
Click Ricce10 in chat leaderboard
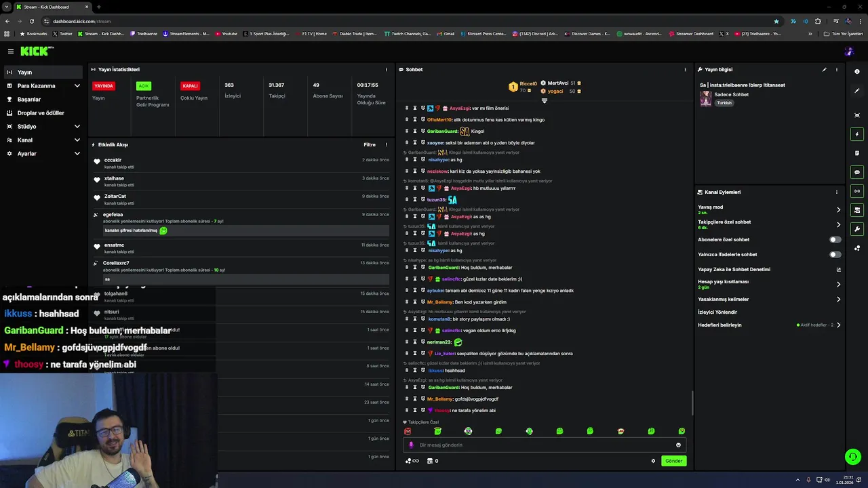[528, 84]
